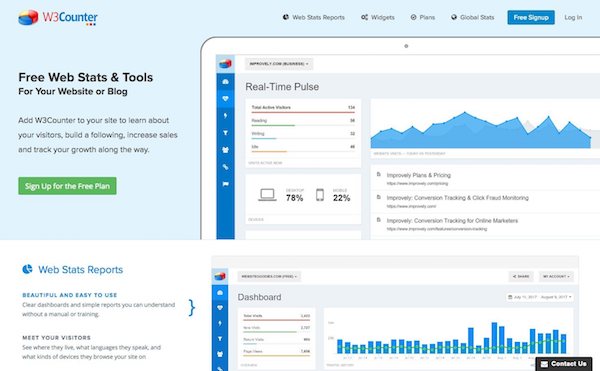This screenshot has height=371, width=600.
Task: Click the Total Visits row in Dashboard
Action: 277,317
